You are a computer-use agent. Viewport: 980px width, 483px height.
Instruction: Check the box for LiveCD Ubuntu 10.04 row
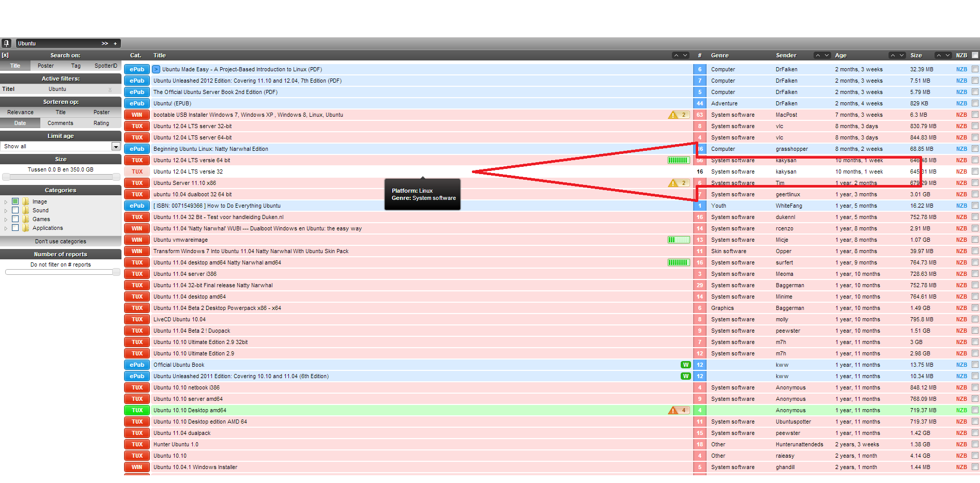[975, 319]
